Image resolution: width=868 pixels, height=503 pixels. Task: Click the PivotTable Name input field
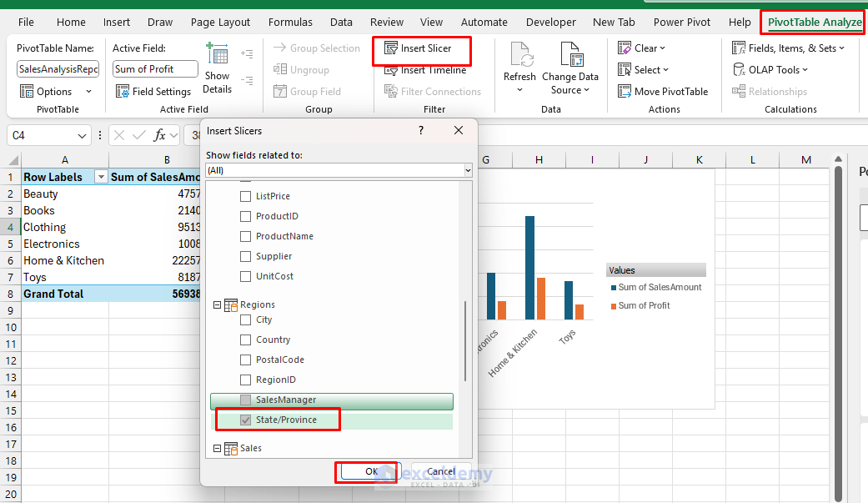[57, 68]
